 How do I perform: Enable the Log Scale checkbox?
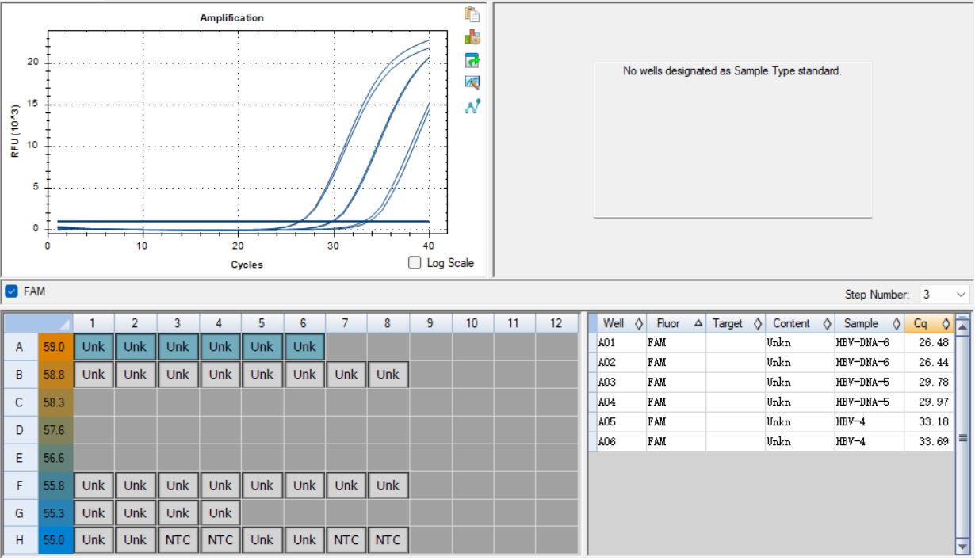coord(415,263)
